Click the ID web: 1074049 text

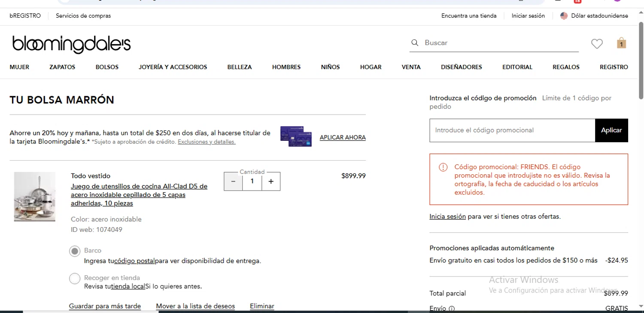(x=97, y=230)
